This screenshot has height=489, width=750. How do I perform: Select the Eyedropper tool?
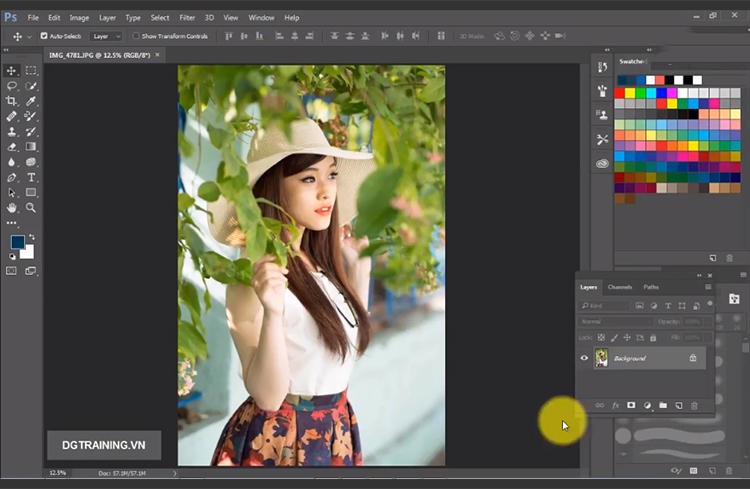pyautogui.click(x=31, y=101)
